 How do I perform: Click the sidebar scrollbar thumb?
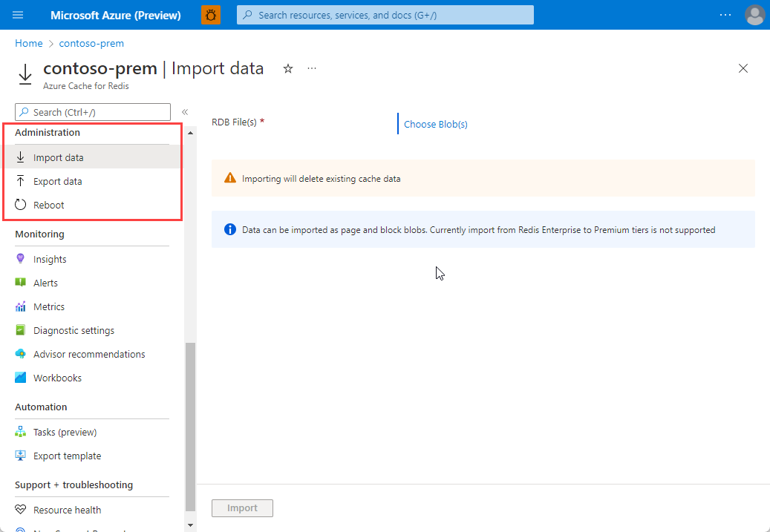coord(191,427)
